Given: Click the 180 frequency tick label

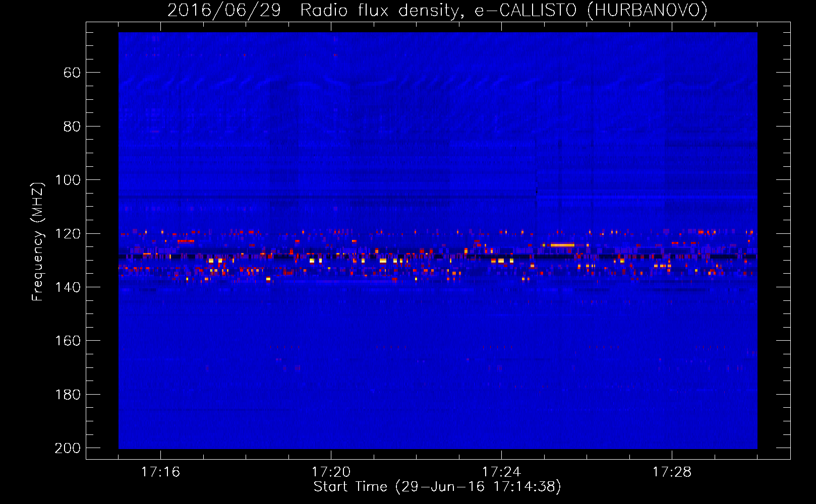Looking at the screenshot, I should tap(68, 395).
